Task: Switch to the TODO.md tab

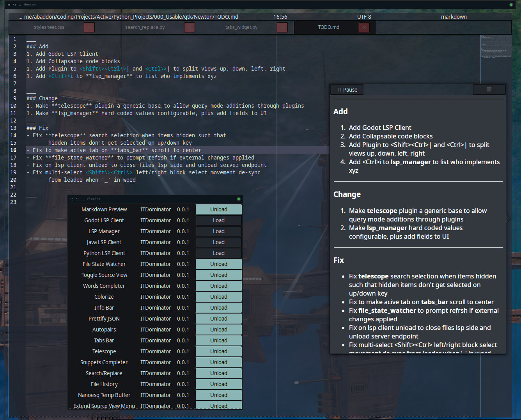Action: click(x=330, y=27)
